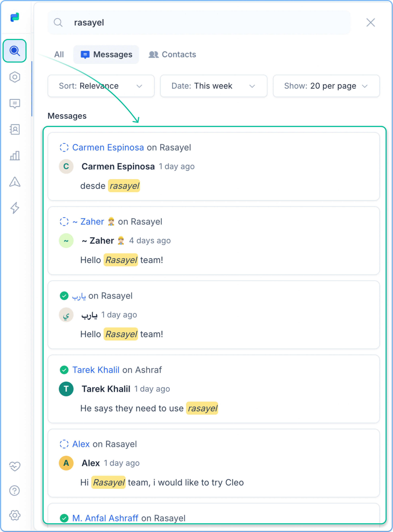Toggle selection circle on Alex message

point(64,444)
